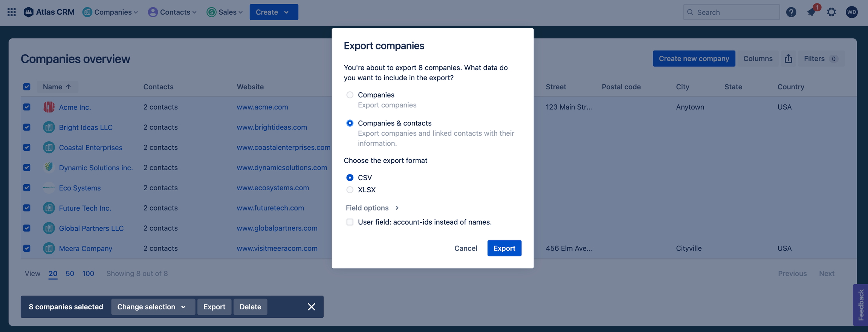This screenshot has height=332, width=868.
Task: Click the share/export icon beside Columns
Action: 788,59
